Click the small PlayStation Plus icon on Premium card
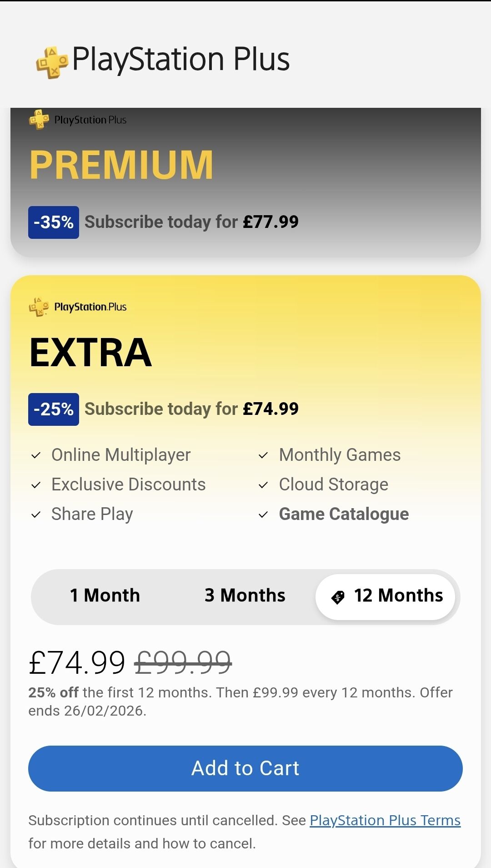 tap(39, 120)
